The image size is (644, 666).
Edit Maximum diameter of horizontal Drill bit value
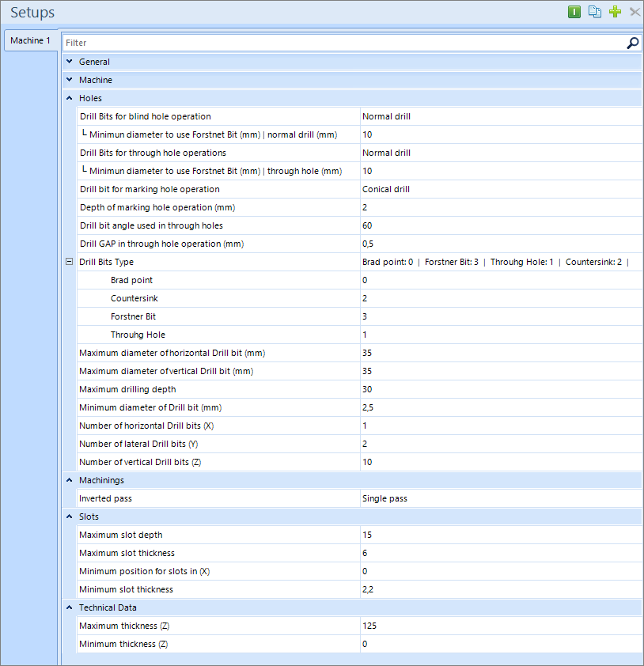[502, 353]
